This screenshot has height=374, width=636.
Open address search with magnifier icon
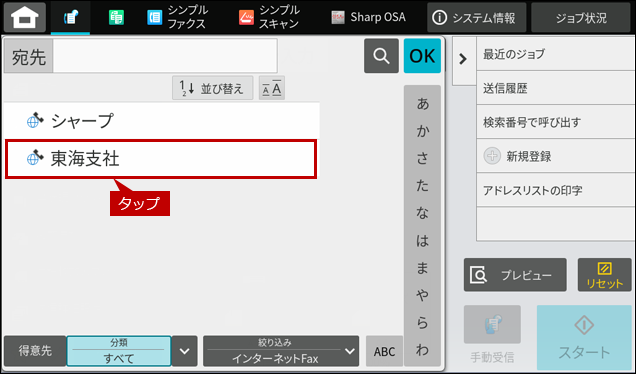[x=381, y=56]
